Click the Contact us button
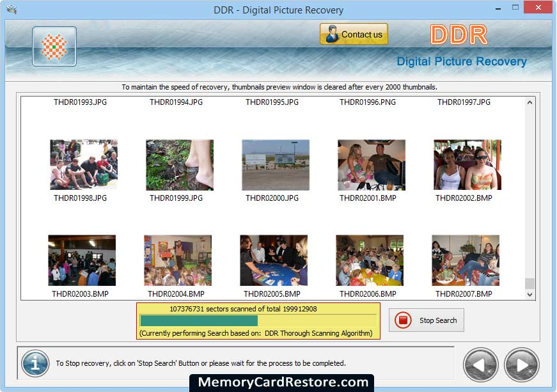Screen dimensions: 557x392 354,34
